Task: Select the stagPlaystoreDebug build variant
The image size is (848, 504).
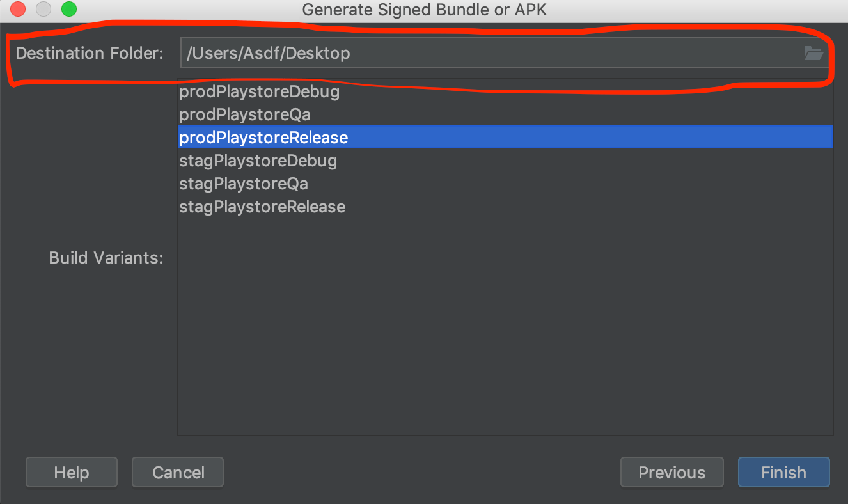Action: pyautogui.click(x=258, y=161)
